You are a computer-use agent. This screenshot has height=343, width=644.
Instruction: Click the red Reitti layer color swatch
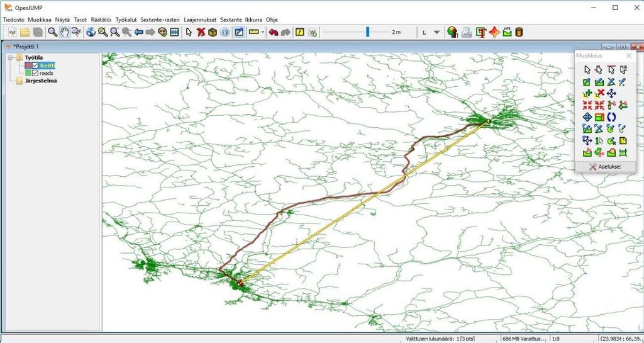(x=28, y=65)
